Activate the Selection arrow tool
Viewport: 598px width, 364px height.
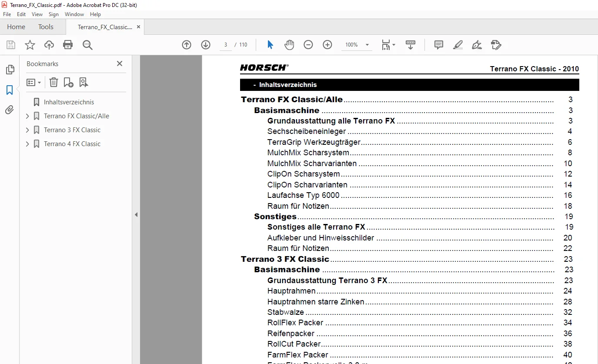click(270, 45)
